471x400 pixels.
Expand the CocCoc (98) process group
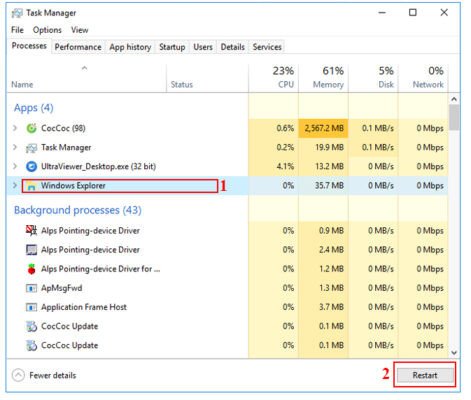[x=15, y=128]
